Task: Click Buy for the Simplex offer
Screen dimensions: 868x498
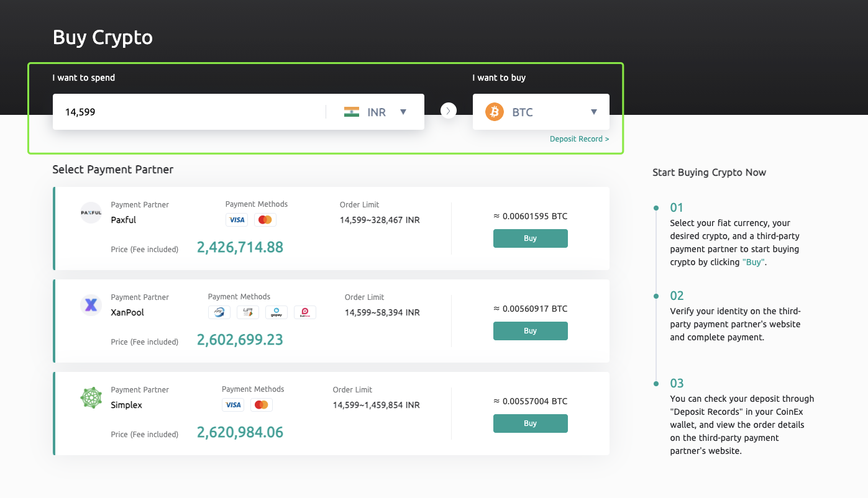Action: point(530,423)
